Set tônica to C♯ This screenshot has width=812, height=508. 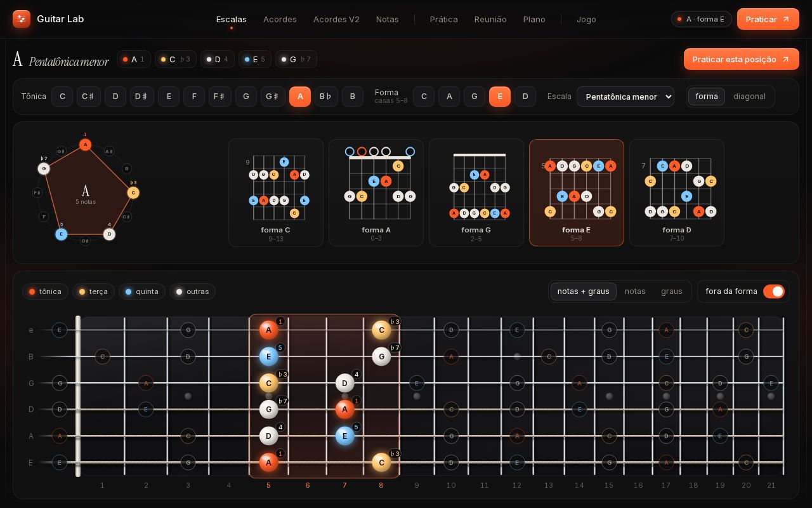[x=89, y=97]
